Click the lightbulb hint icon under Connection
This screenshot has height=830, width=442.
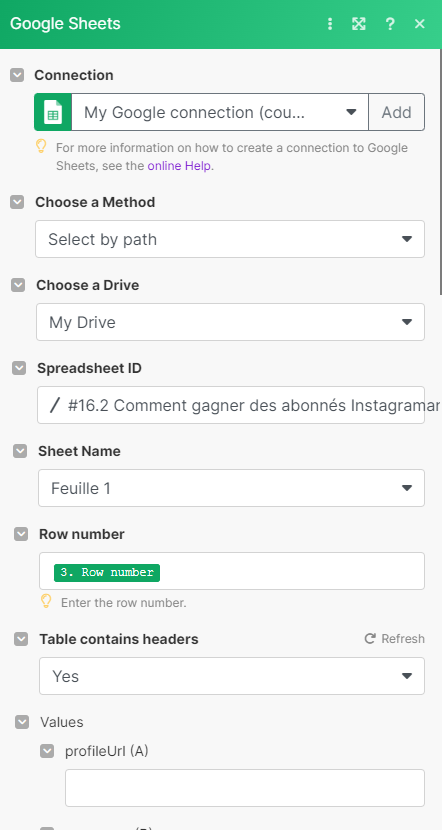coord(41,146)
